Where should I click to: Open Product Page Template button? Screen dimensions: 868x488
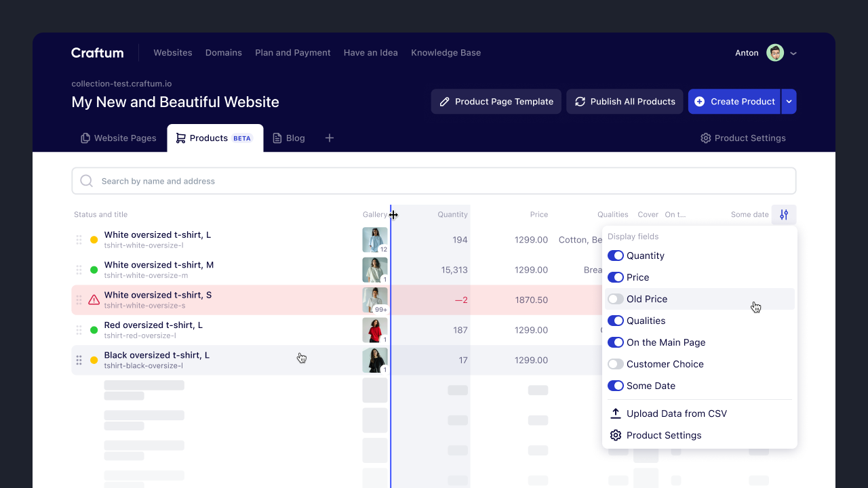[496, 102]
